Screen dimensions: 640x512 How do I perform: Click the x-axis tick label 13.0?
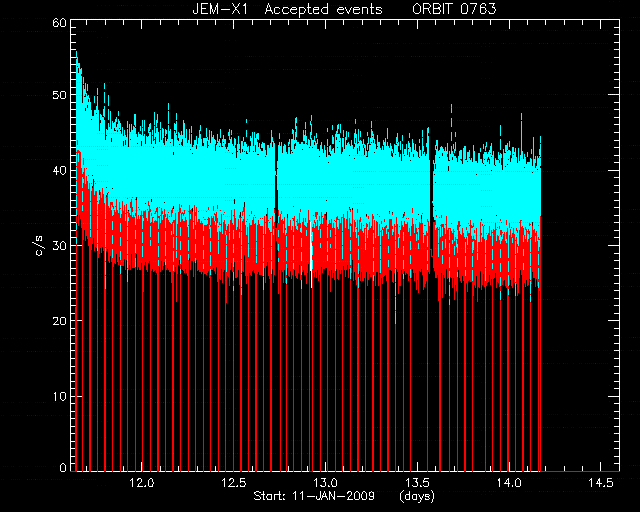click(325, 483)
